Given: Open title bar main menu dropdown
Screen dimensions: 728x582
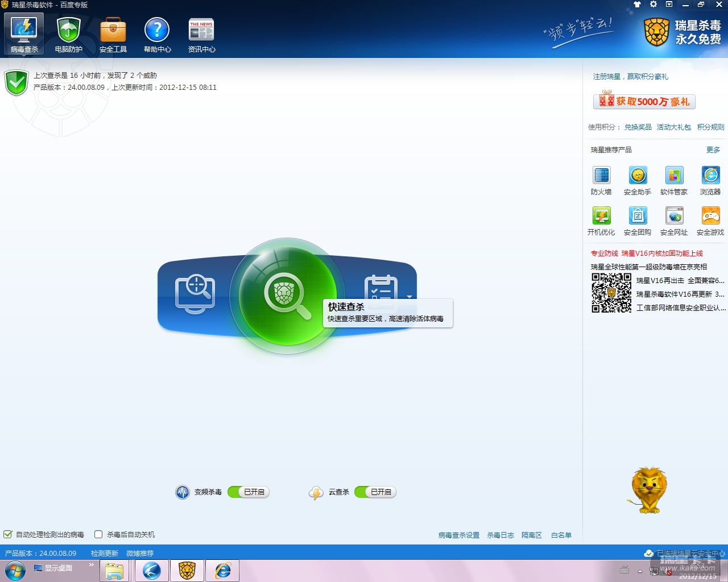Looking at the screenshot, I should pyautogui.click(x=669, y=5).
